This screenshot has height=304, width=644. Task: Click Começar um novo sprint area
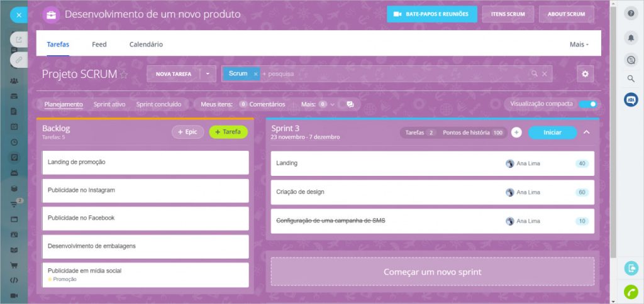tap(432, 271)
